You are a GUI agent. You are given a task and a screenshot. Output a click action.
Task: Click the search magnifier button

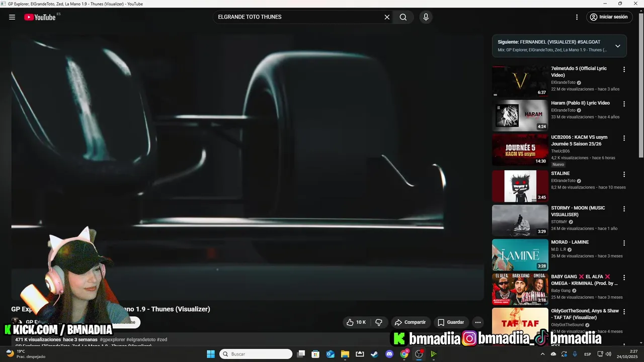point(403,17)
